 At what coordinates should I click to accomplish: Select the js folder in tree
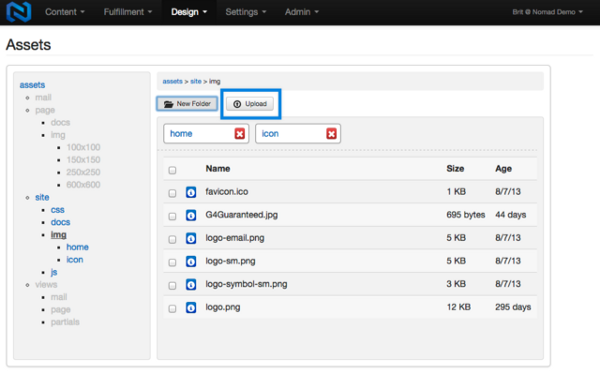click(54, 272)
